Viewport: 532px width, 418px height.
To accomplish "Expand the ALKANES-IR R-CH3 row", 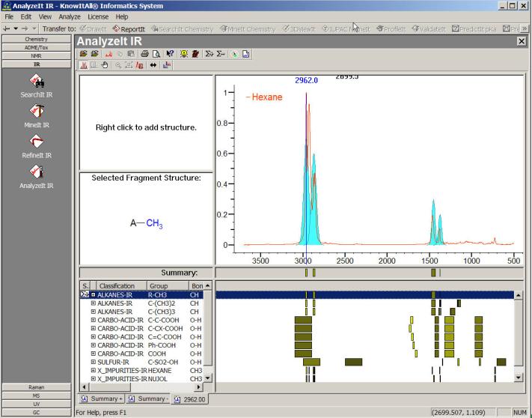I will click(x=94, y=294).
